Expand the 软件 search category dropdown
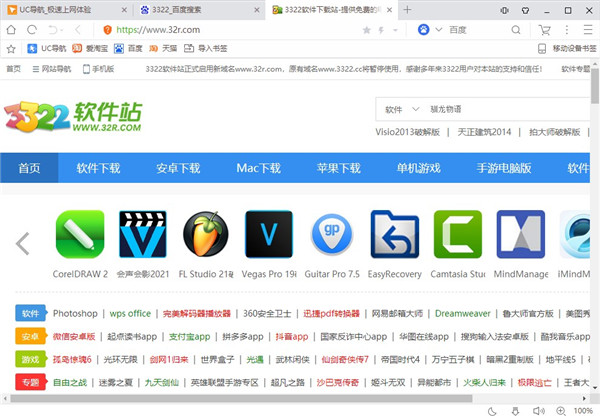This screenshot has height=418, width=600. (402, 109)
